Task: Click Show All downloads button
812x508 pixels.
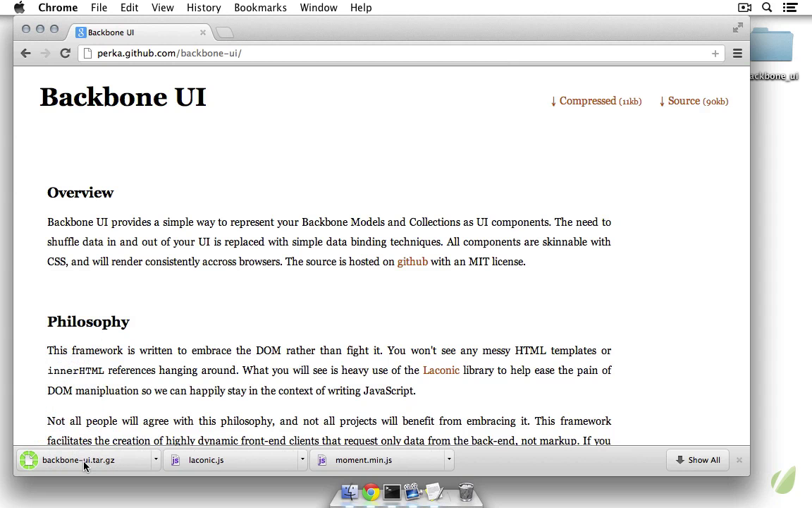Action: pyautogui.click(x=697, y=460)
